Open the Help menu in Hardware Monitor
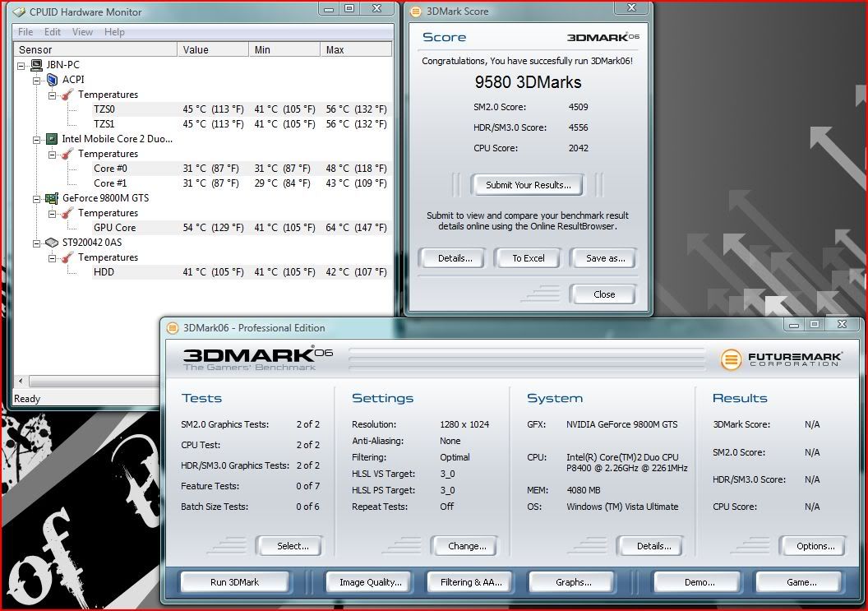 114,32
